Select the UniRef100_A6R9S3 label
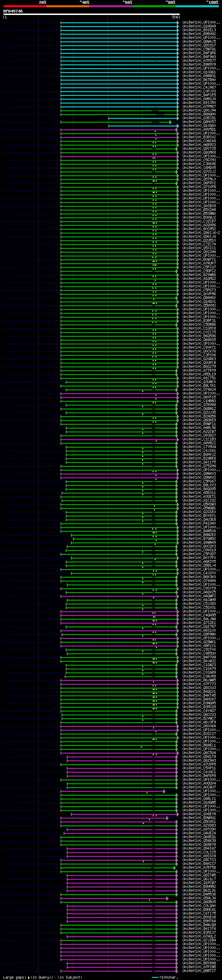This screenshot has height=980, width=222. (x=199, y=145)
